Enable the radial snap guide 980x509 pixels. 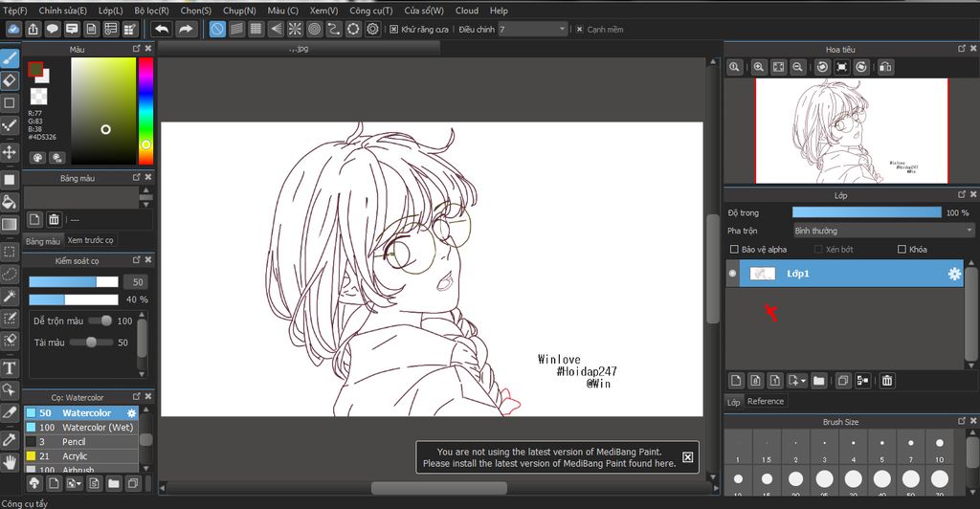295,29
